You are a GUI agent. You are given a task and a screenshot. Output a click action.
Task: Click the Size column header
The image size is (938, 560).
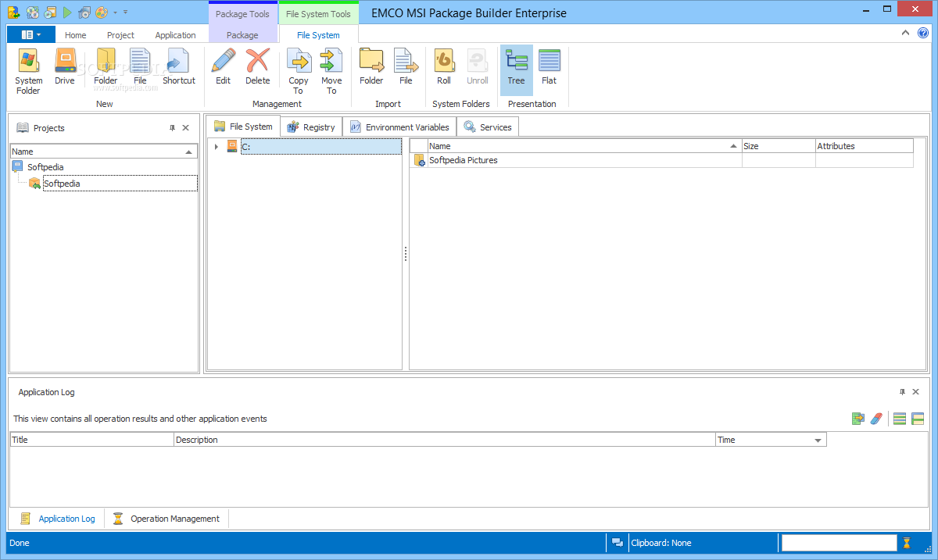tap(779, 146)
